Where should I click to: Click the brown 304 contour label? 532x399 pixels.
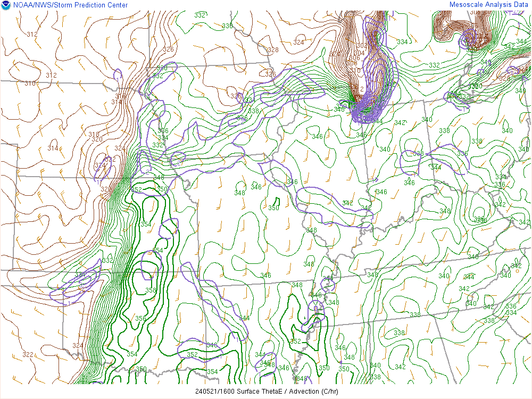[x=359, y=53]
